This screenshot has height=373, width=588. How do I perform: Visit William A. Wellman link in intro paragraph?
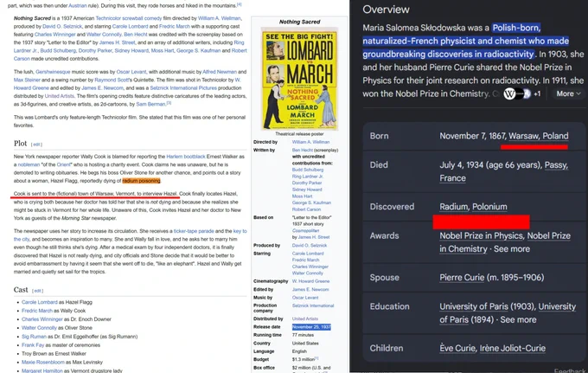click(220, 18)
